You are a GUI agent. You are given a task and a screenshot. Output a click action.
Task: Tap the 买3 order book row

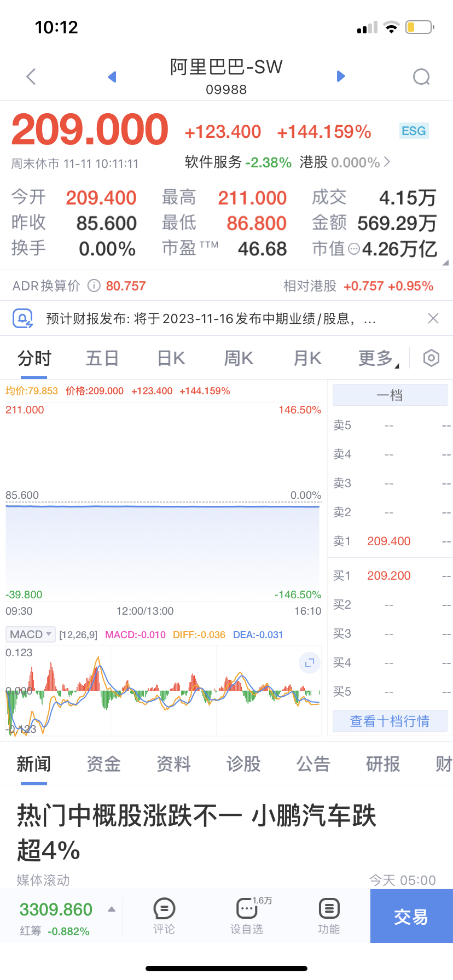click(x=390, y=634)
